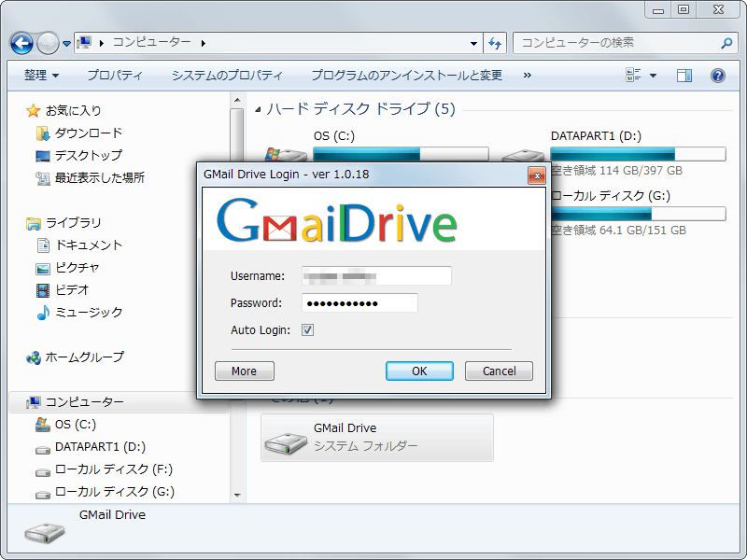Click the DATAPART1 (D:) capacity bar

pyautogui.click(x=638, y=154)
